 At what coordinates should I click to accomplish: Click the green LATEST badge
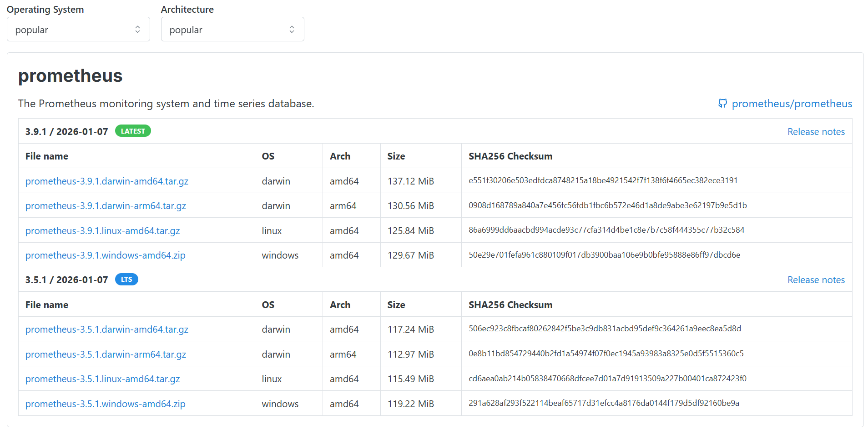click(x=133, y=131)
